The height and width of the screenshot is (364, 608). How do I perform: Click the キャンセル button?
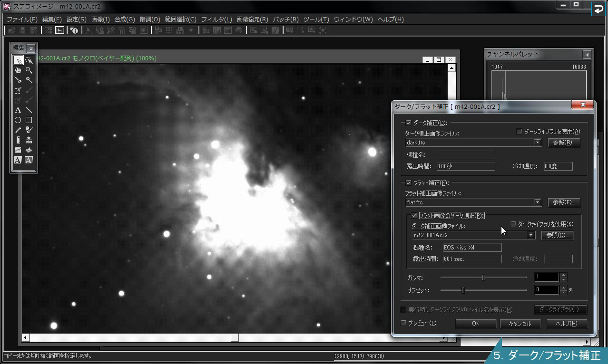point(520,324)
